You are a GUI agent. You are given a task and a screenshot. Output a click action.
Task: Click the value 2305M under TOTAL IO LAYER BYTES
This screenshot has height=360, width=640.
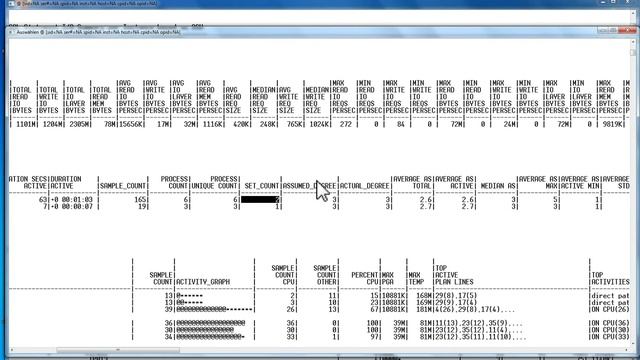click(x=79, y=124)
